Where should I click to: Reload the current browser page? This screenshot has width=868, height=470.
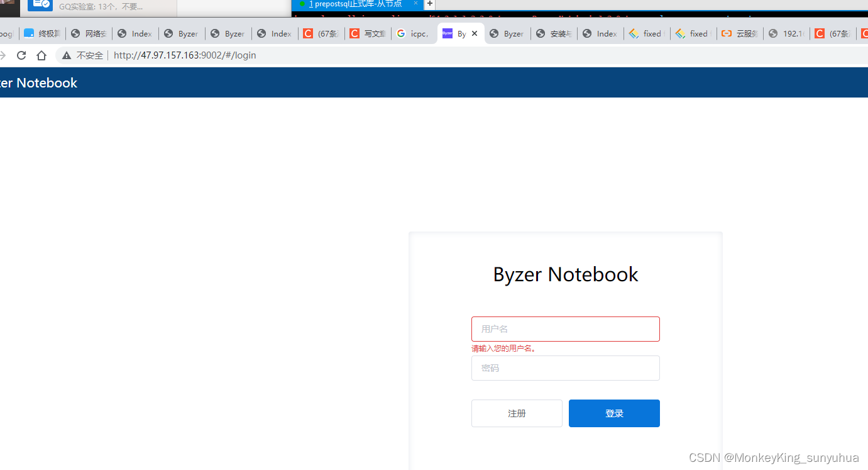click(x=21, y=55)
